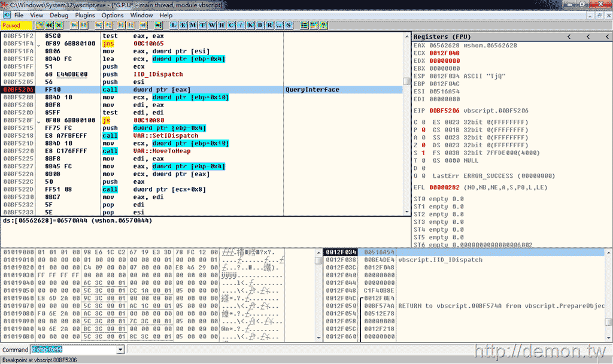Show Memory map with M button
The image size is (613, 364).
click(193, 25)
